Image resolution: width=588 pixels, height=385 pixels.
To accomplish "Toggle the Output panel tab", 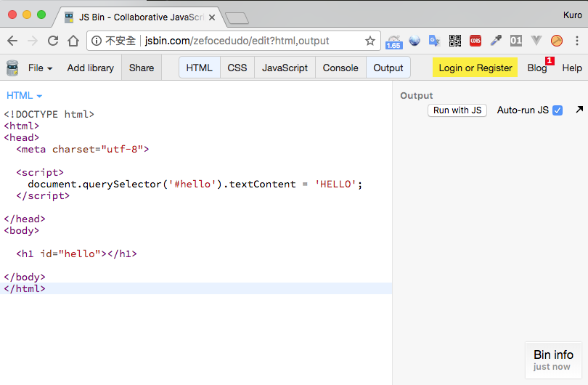I will (388, 68).
